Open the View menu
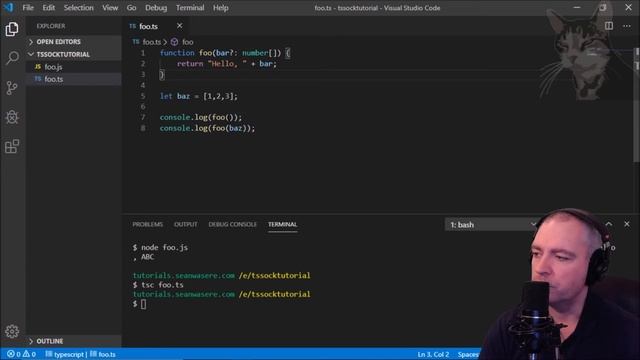Screen dimensions: 640x360 110,8
